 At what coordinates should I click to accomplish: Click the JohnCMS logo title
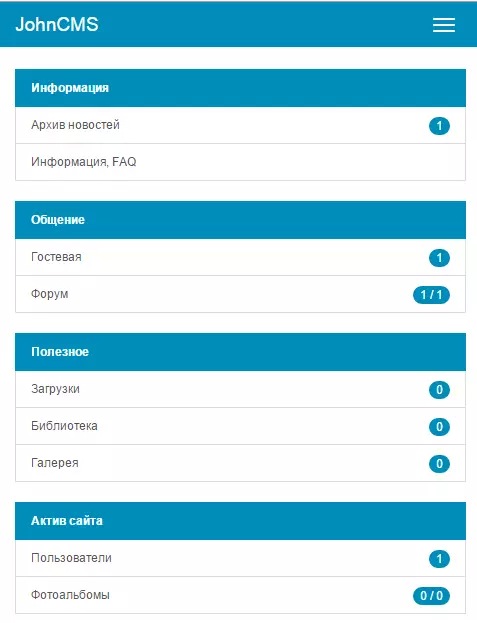coord(57,25)
